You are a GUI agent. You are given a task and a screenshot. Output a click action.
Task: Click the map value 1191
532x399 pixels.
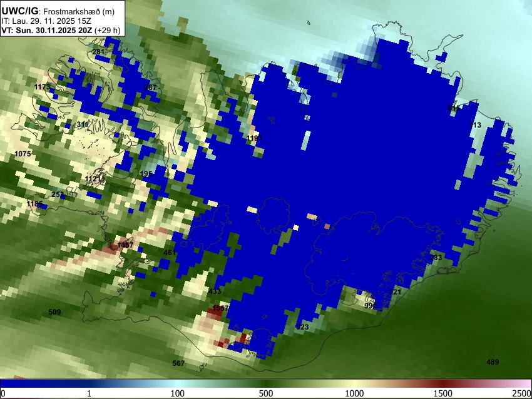click(x=255, y=138)
